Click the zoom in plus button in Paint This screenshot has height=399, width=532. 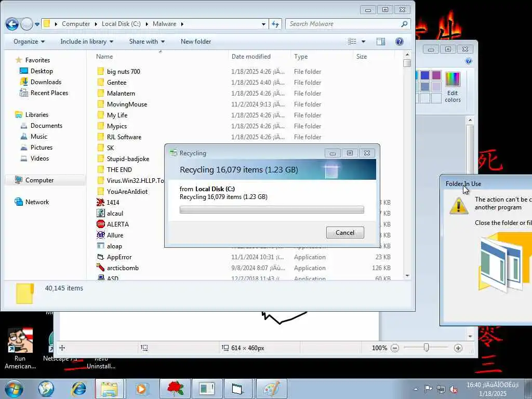click(458, 348)
